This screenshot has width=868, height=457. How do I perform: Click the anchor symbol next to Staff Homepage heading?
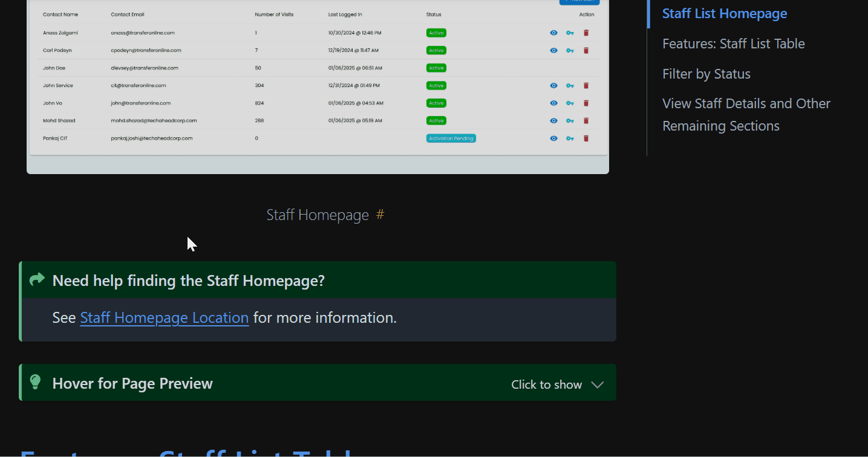[x=380, y=215]
